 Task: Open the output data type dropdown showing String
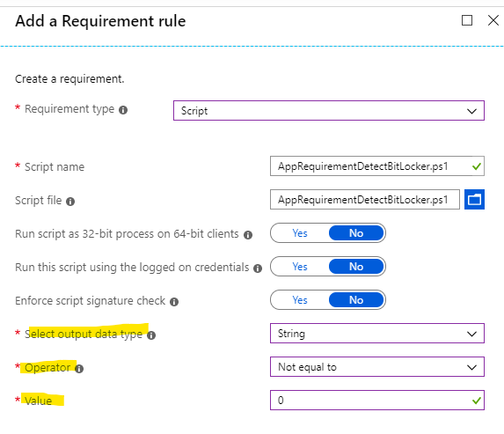(x=377, y=334)
